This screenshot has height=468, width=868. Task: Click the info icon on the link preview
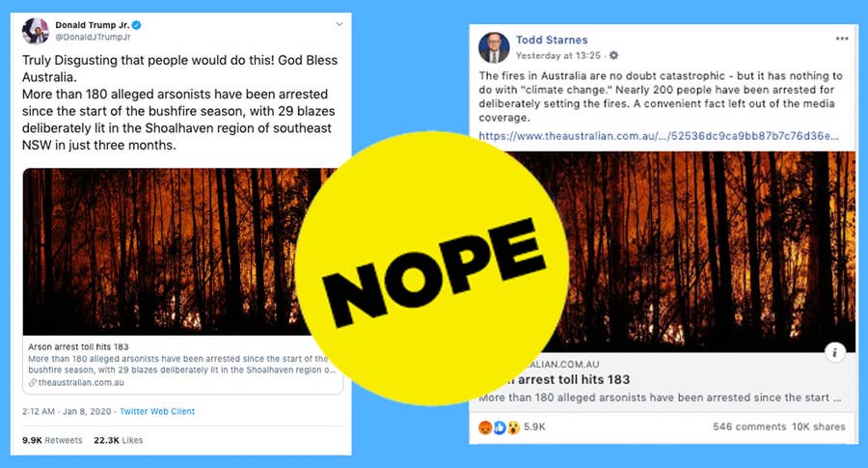tap(835, 352)
